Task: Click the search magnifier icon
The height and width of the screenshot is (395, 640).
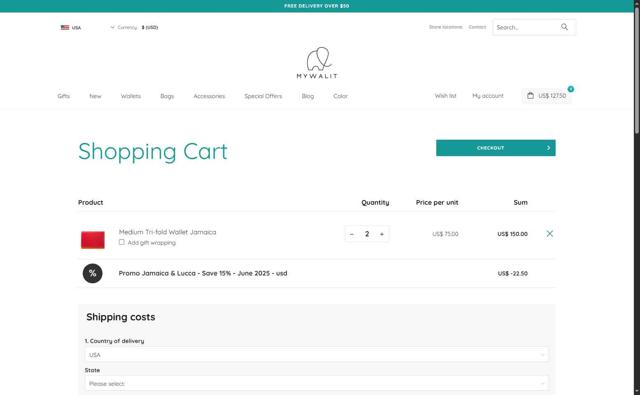Action: (564, 27)
